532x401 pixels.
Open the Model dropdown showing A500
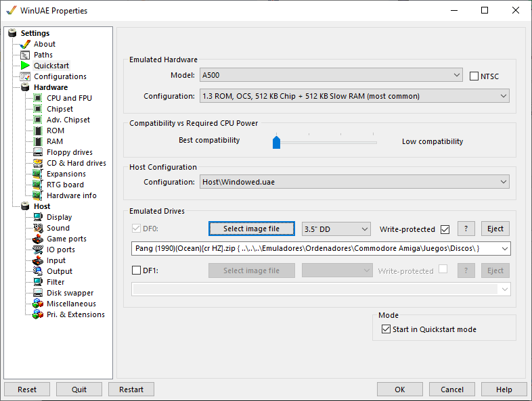pyautogui.click(x=331, y=75)
